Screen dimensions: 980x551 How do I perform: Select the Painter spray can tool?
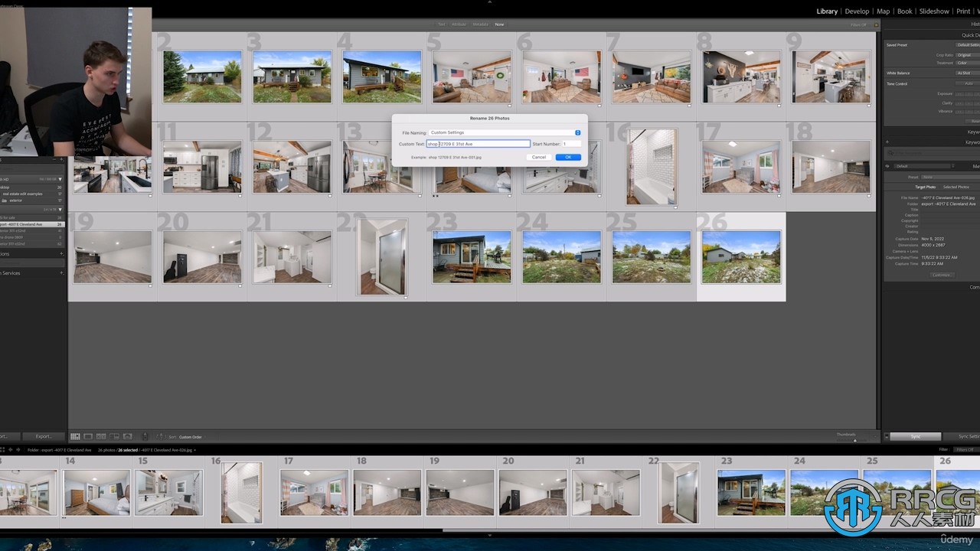point(145,436)
